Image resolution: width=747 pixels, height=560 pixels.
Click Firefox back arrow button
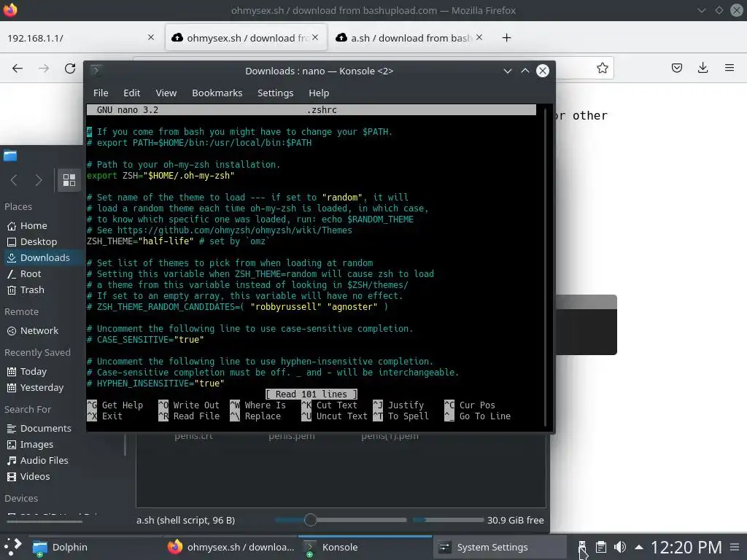pyautogui.click(x=18, y=68)
